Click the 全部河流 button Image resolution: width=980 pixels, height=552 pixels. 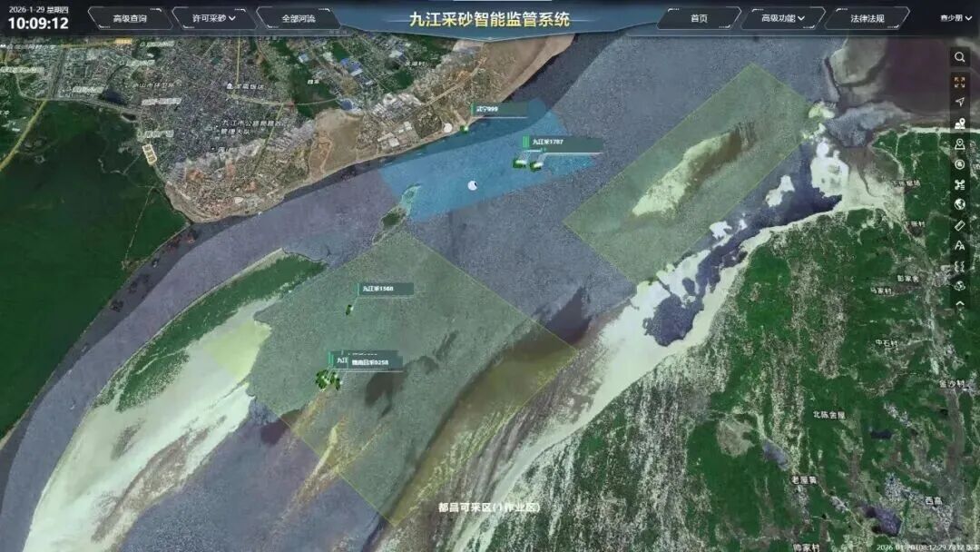[297, 18]
